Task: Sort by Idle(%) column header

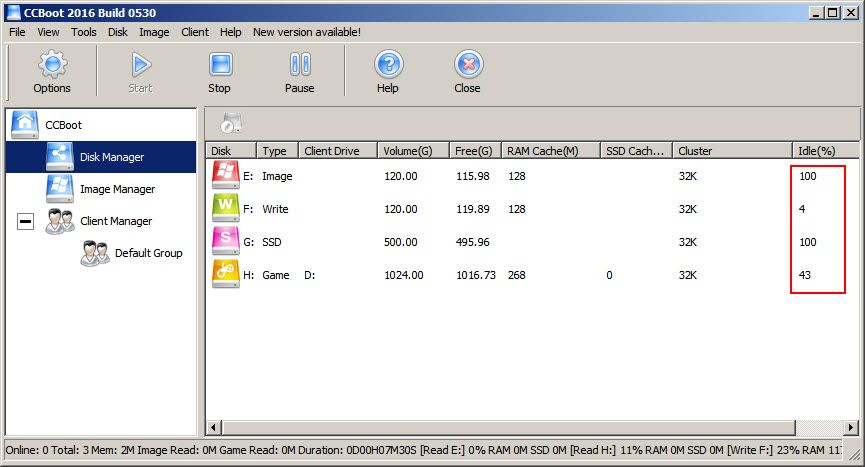Action: (x=825, y=151)
